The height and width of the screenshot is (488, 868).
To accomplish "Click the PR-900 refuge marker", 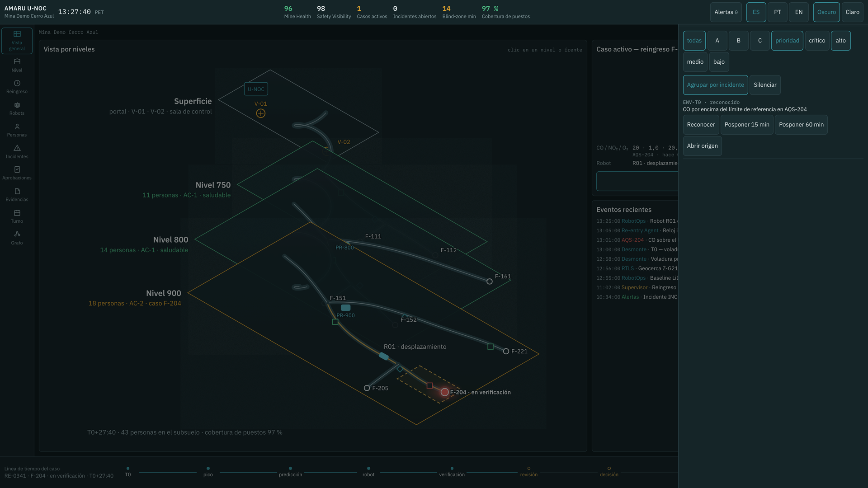I will point(345,308).
